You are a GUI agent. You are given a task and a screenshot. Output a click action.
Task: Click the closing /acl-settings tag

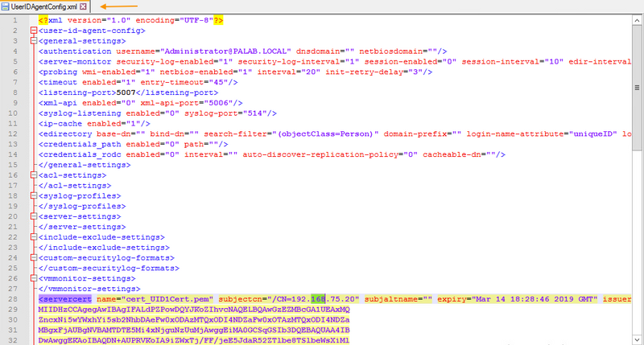(x=75, y=186)
